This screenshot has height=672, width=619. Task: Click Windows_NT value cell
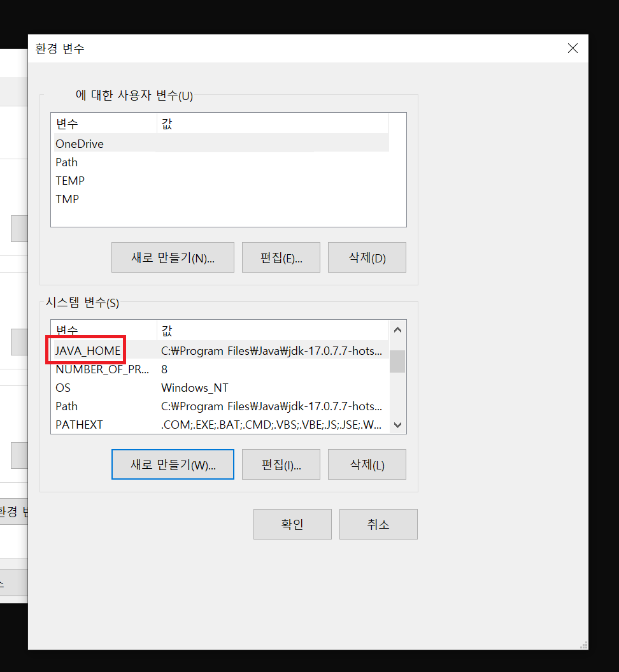click(x=195, y=387)
